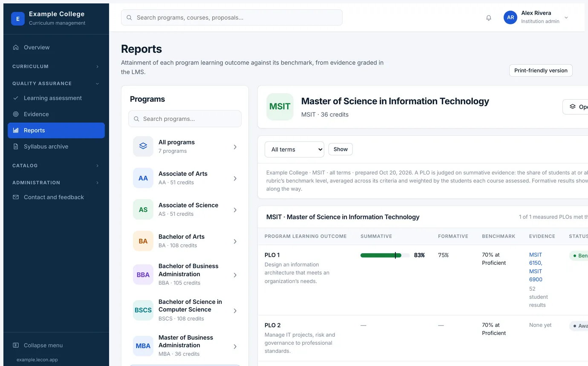Click the PLO 1 summative progress bar
The height and width of the screenshot is (366, 588).
pyautogui.click(x=385, y=255)
